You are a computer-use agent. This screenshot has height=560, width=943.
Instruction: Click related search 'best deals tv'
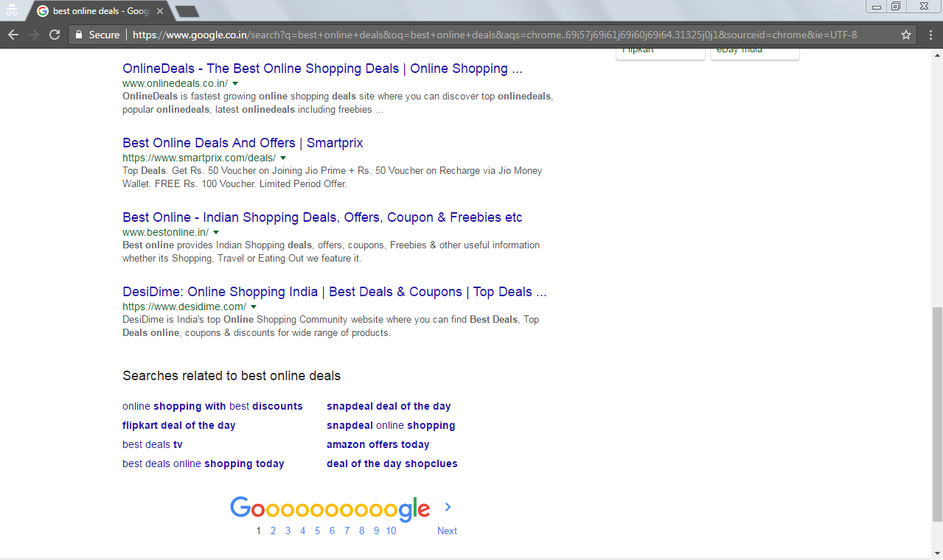click(153, 444)
